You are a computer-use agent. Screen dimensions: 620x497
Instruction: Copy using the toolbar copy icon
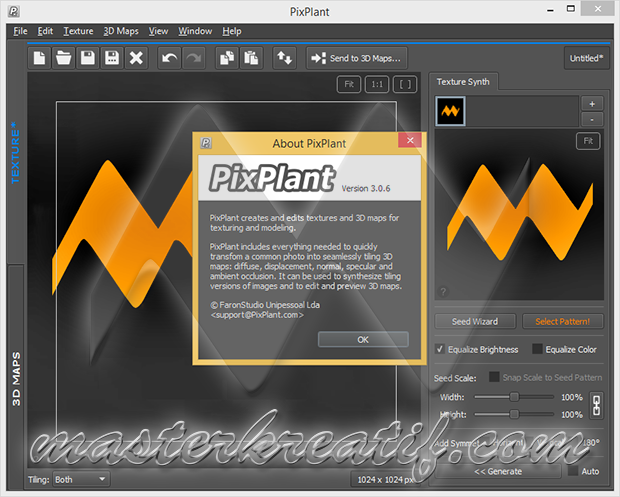pos(227,58)
